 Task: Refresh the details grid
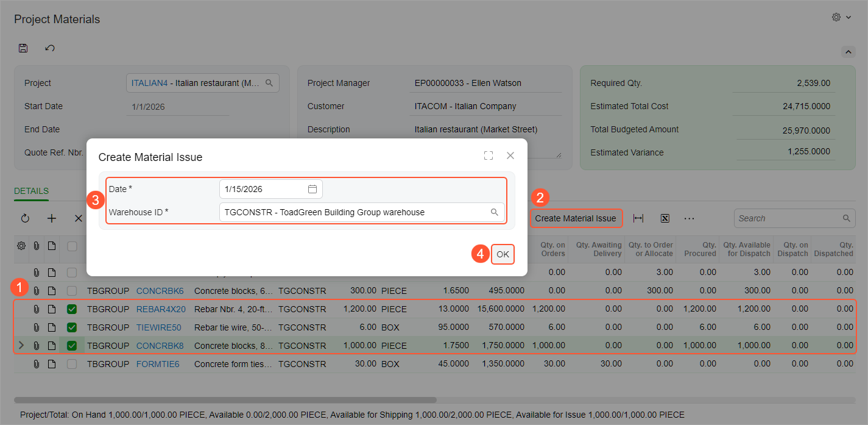coord(25,218)
